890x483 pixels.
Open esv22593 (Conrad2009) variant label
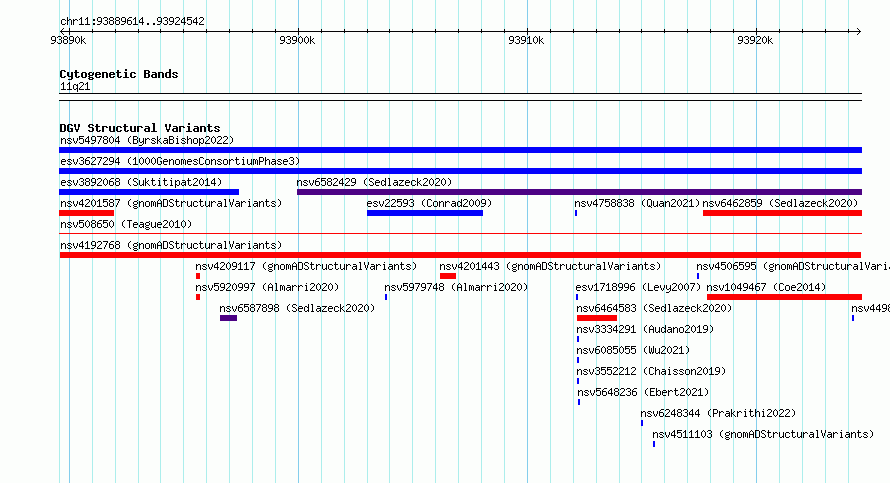[x=429, y=203]
